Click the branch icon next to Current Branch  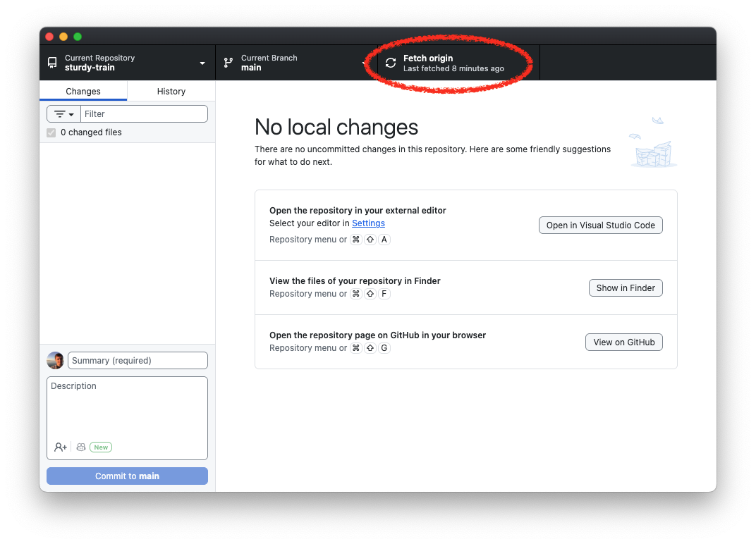(228, 63)
